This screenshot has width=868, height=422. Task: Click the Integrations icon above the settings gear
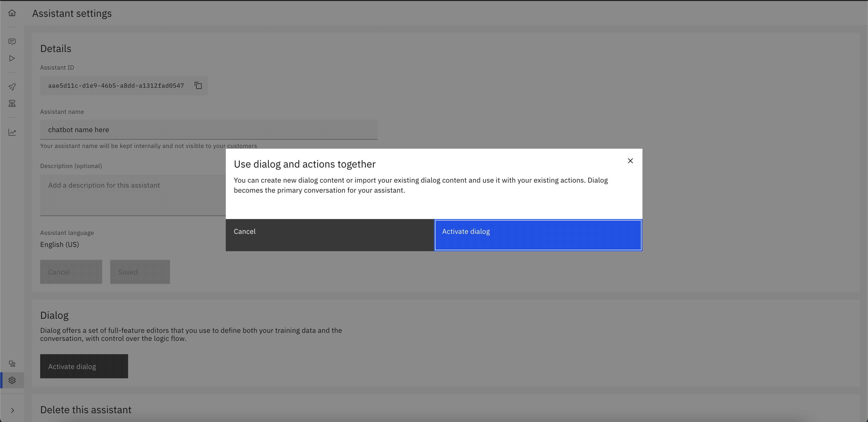click(12, 364)
